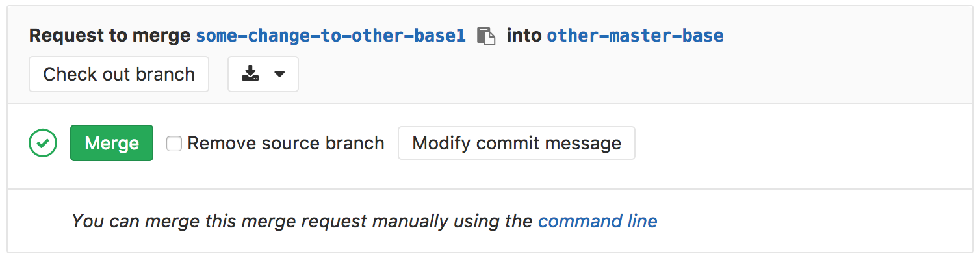Click the manual merge hint sentence
This screenshot has width=980, height=256.
pos(365,222)
